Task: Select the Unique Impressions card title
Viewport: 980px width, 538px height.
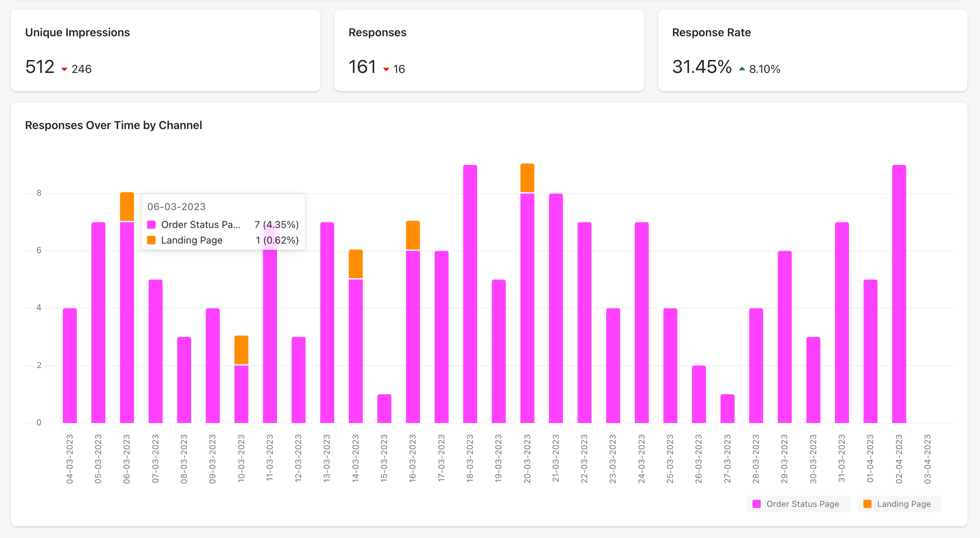Action: click(x=77, y=32)
